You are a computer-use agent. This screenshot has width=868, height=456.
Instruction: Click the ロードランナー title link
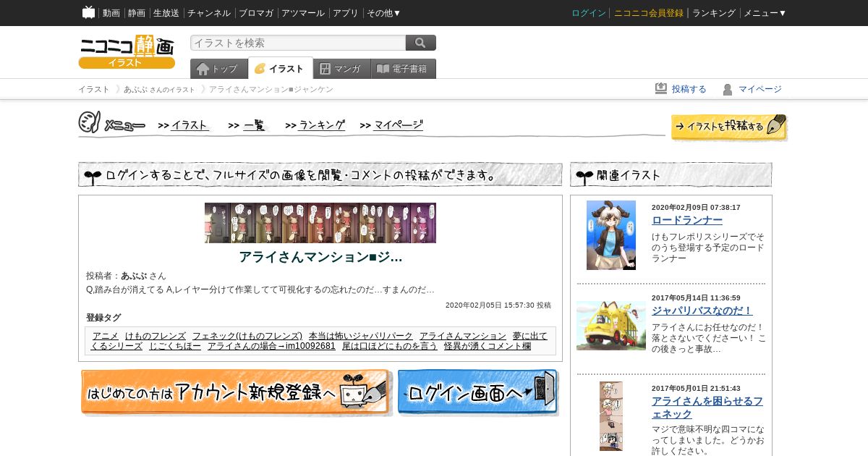tap(687, 220)
